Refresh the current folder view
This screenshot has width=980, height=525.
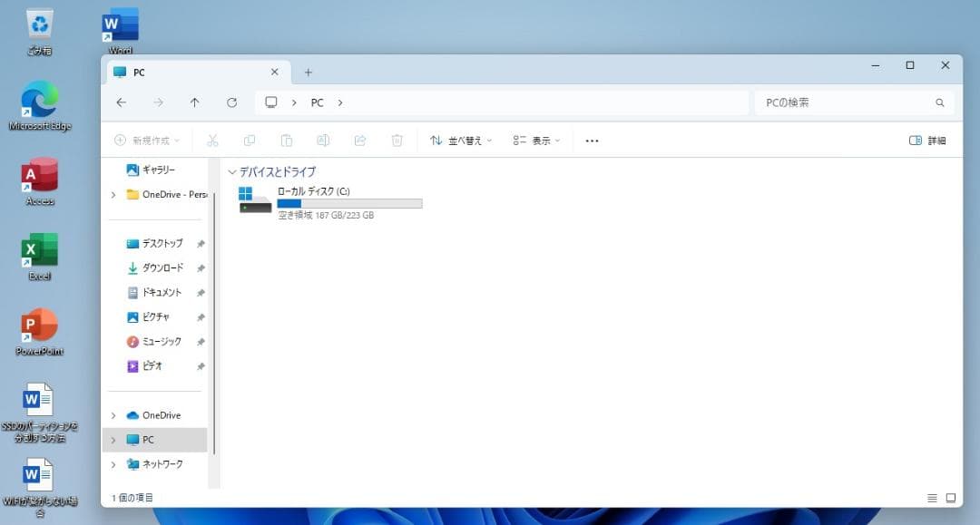[x=231, y=102]
